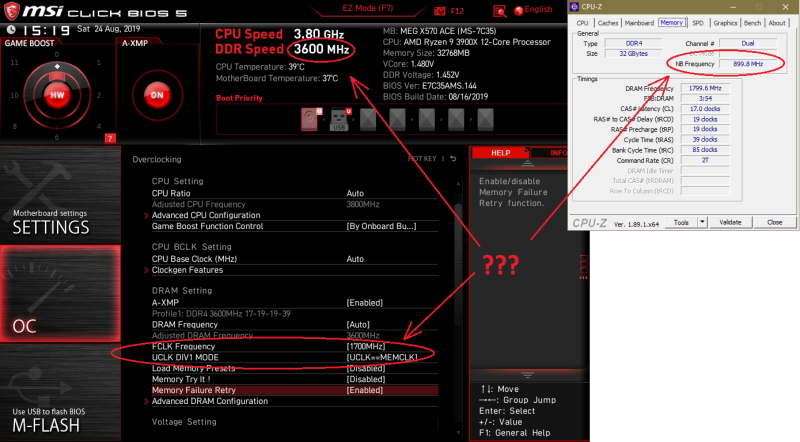Switch to Caches tab in CPU-Z
Viewport: 800px width, 442px height.
(608, 23)
